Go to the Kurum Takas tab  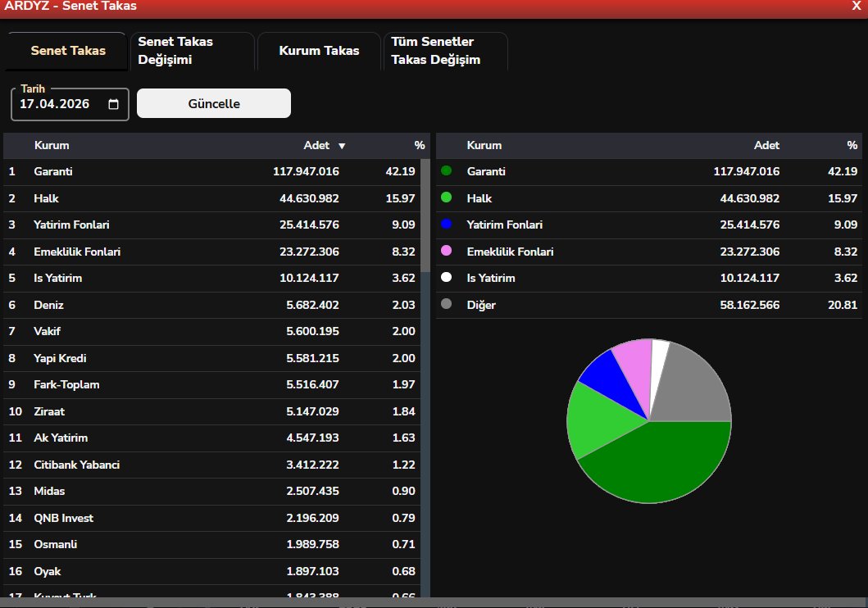(319, 50)
